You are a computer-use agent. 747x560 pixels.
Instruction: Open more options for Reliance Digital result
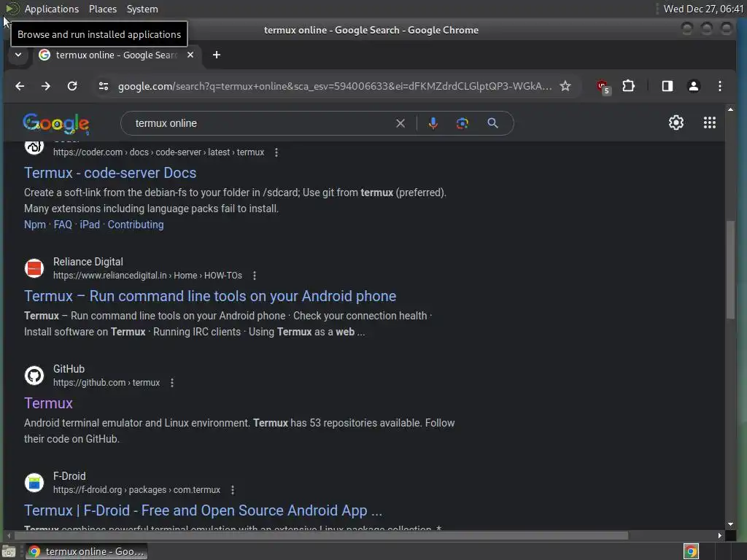(255, 276)
